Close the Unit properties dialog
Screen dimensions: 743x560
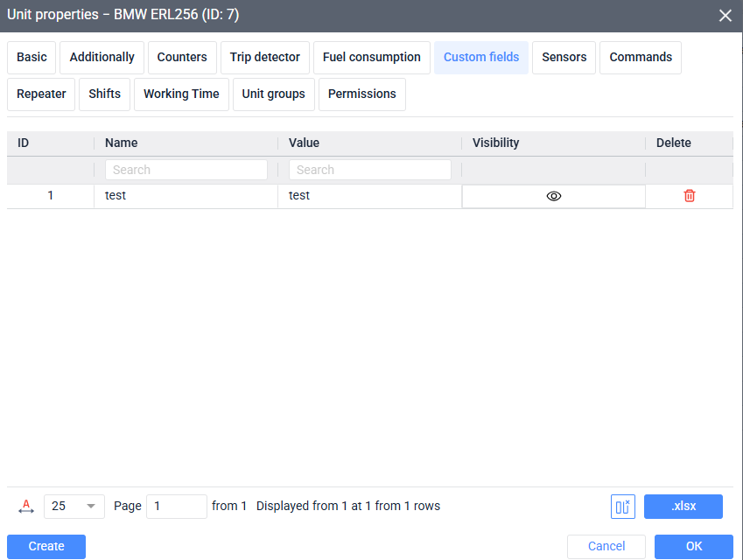(x=725, y=16)
